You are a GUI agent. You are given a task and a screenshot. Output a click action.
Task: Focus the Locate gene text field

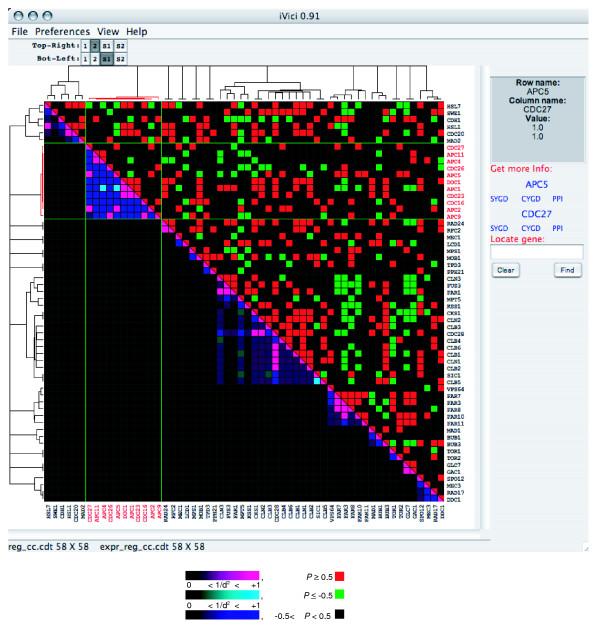(537, 252)
